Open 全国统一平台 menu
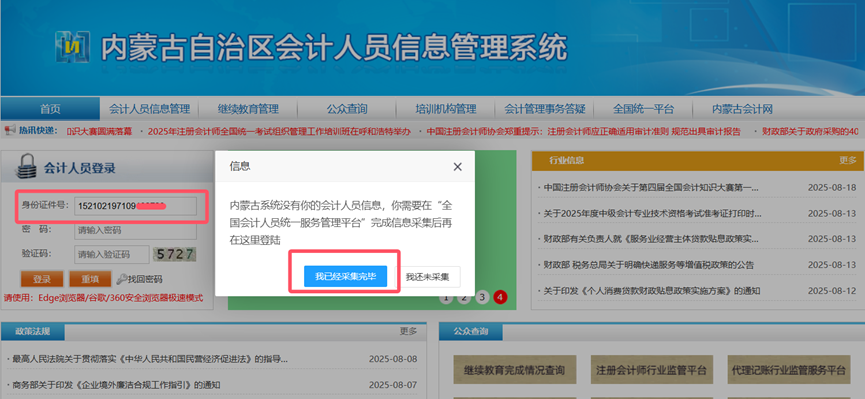The image size is (865, 399). point(643,109)
